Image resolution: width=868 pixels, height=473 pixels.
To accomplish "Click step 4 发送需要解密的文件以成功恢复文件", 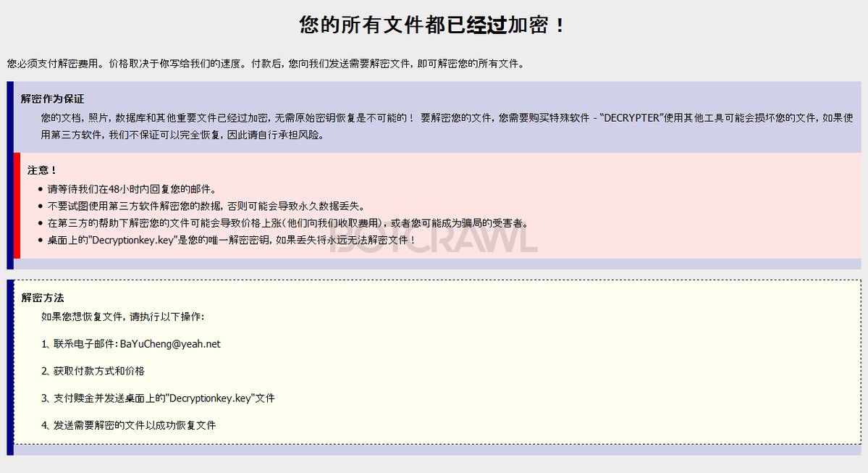I will [128, 425].
